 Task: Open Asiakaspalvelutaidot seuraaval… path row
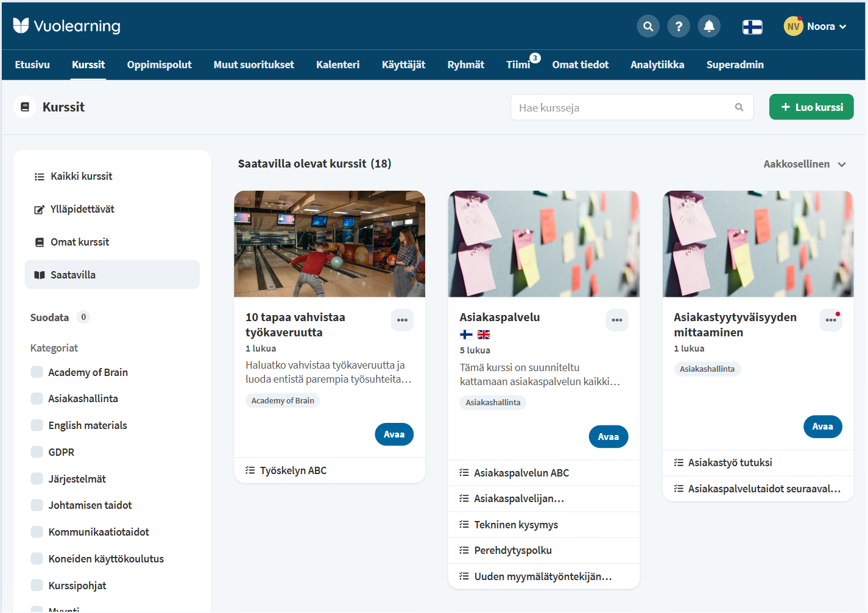tap(758, 489)
